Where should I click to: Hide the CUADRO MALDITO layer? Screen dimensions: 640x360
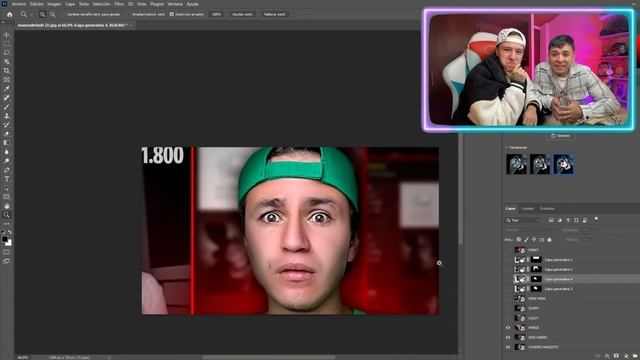point(508,347)
